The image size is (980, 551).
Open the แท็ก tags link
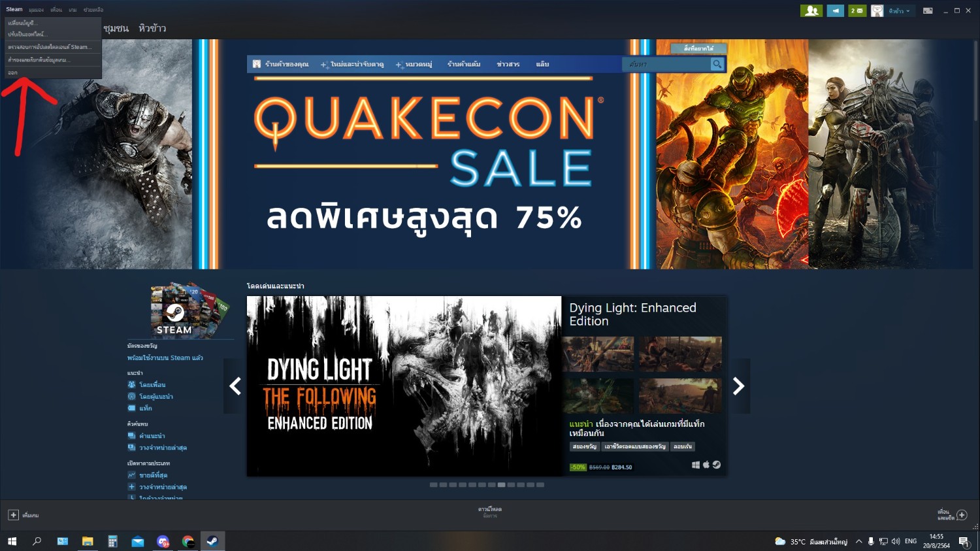click(146, 408)
